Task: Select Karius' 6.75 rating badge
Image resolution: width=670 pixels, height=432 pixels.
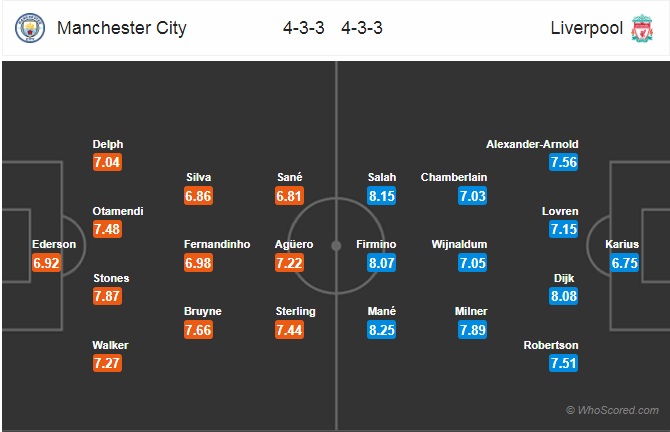Action: tap(624, 263)
